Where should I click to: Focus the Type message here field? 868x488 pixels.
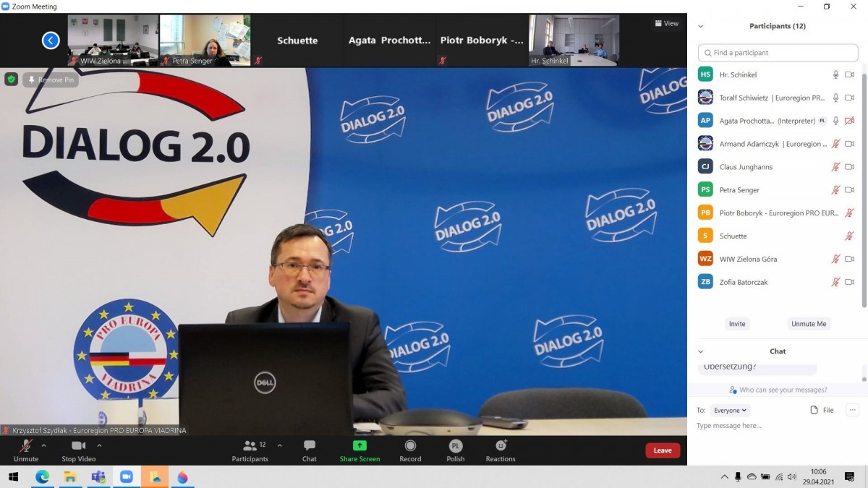coord(778,426)
